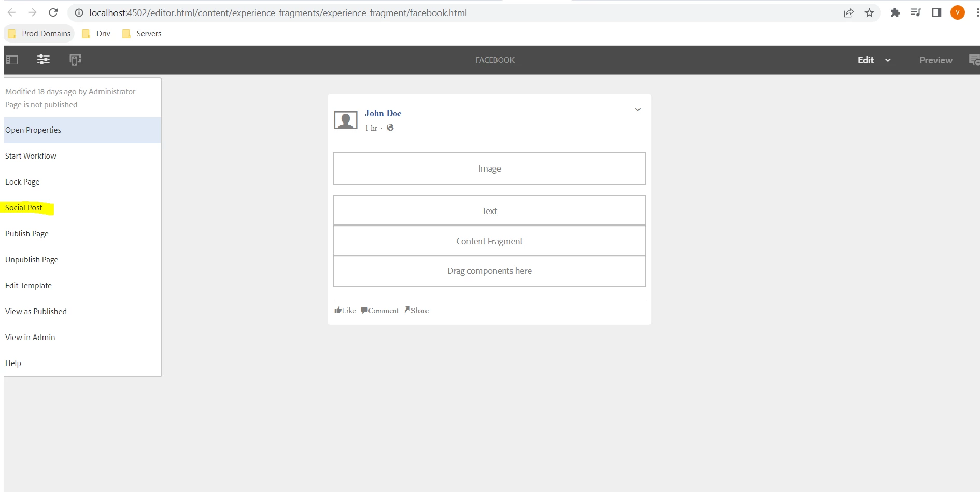The image size is (980, 492).
Task: Go forward in the browser
Action: (x=32, y=12)
